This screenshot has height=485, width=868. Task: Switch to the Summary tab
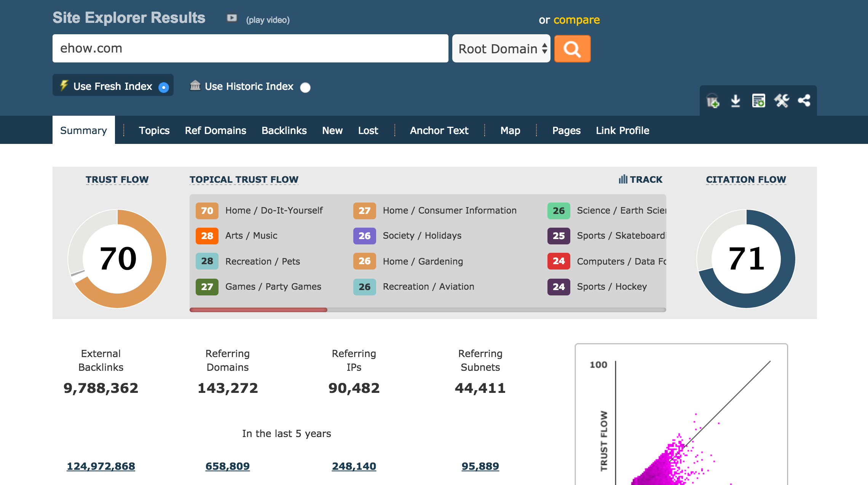(84, 130)
